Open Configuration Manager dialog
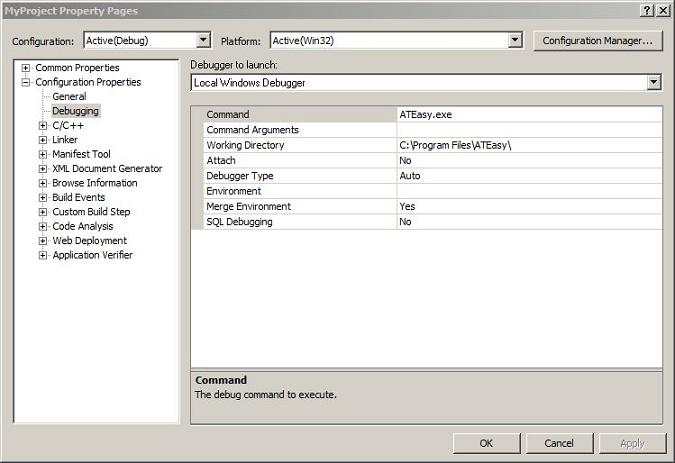675x463 pixels. click(x=597, y=41)
